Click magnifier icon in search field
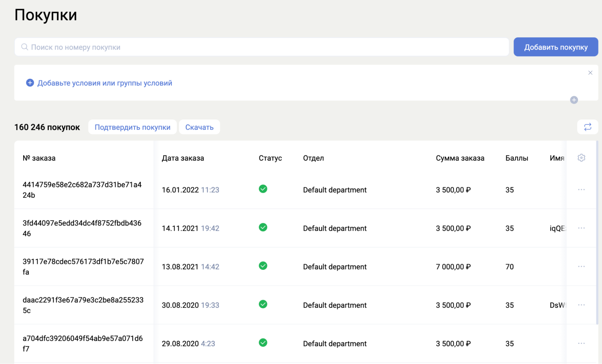The height and width of the screenshot is (364, 602). click(25, 47)
